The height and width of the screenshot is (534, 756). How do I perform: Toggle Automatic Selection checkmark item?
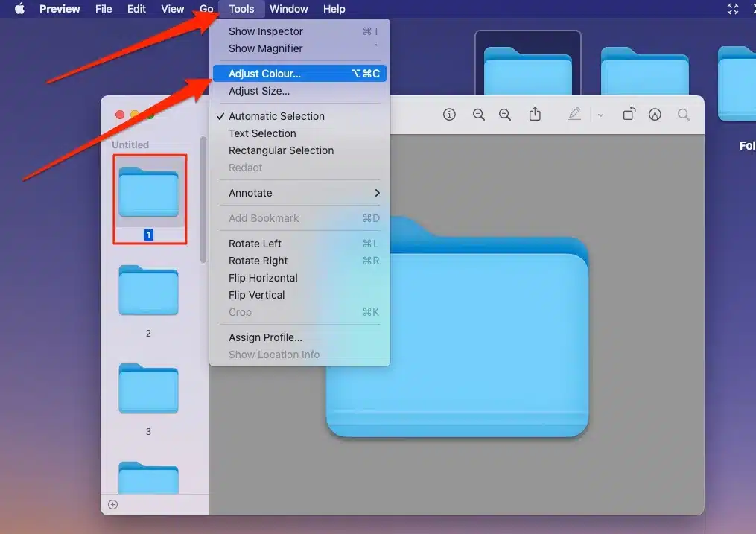tap(299, 116)
